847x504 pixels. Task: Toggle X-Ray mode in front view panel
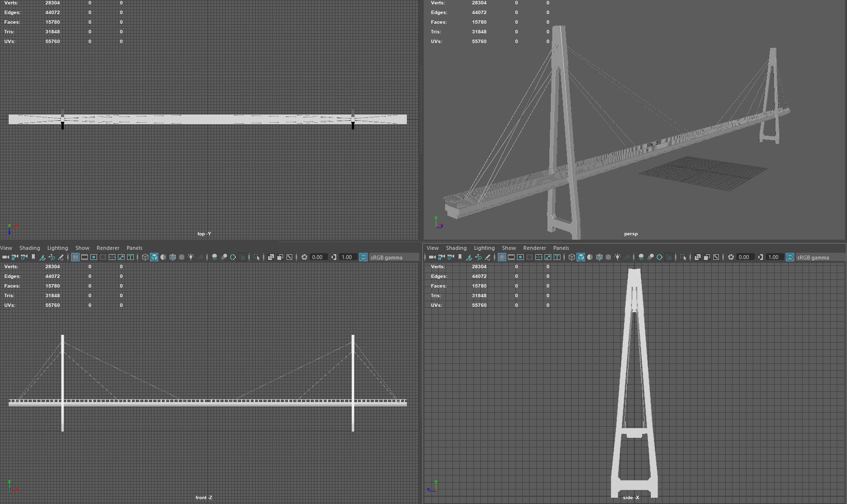pos(271,257)
